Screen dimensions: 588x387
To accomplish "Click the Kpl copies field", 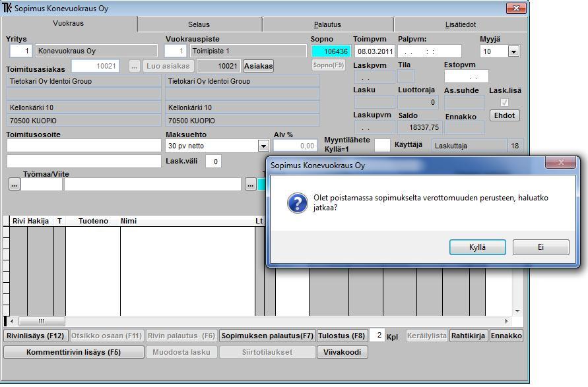I will click(377, 336).
